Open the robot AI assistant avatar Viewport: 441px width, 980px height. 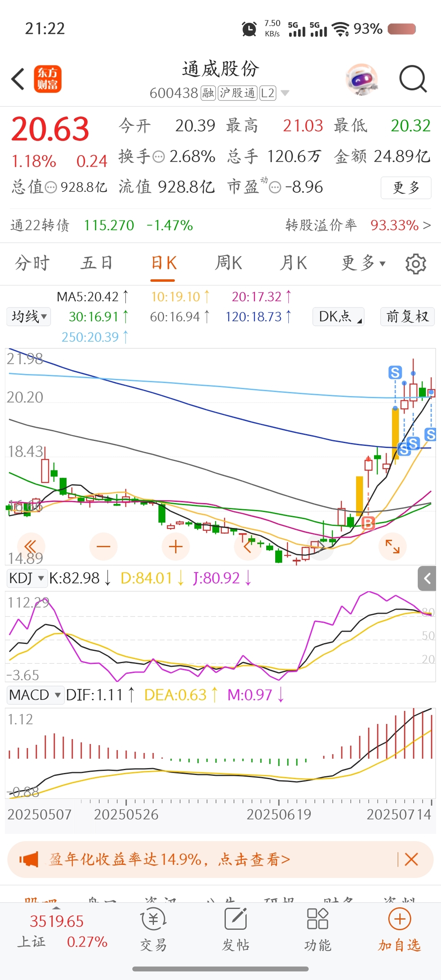click(x=361, y=79)
